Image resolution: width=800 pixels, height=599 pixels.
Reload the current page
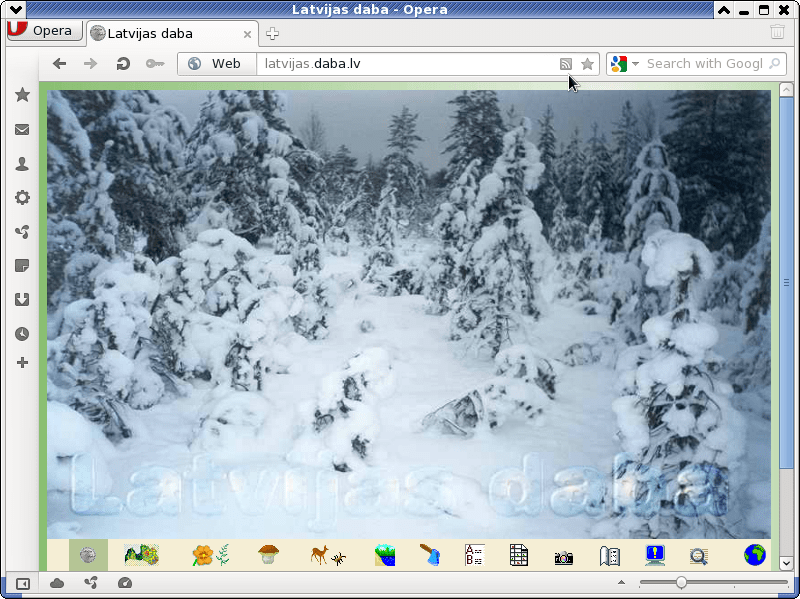123,64
